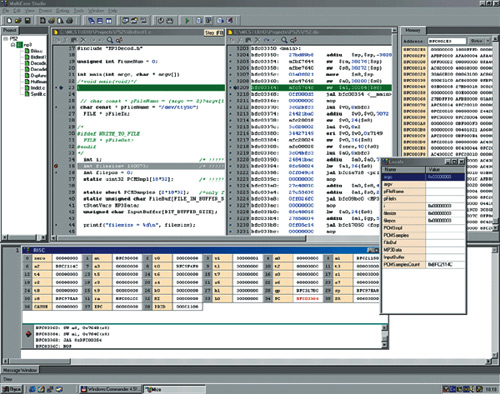The width and height of the screenshot is (500, 394).
Task: Click the open folder toolbar icon
Action: pyautogui.click(x=18, y=21)
